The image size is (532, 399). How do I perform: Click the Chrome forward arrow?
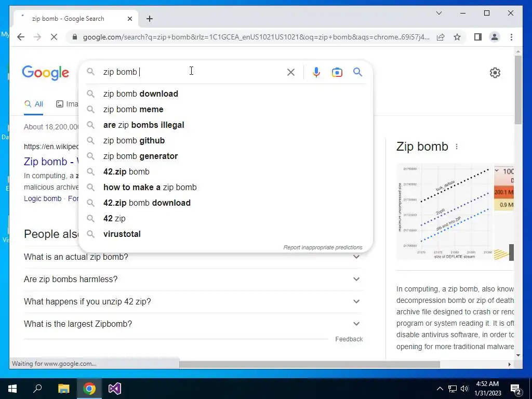pos(37,37)
